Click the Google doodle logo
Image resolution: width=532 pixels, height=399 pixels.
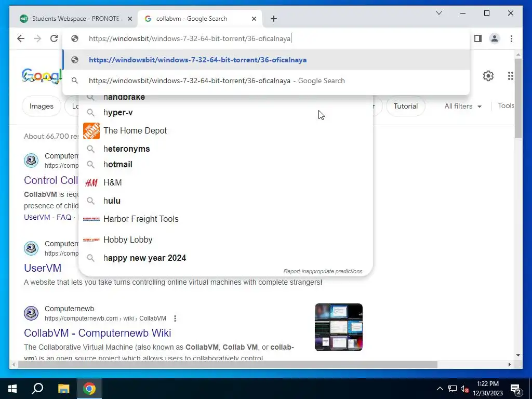(x=42, y=75)
